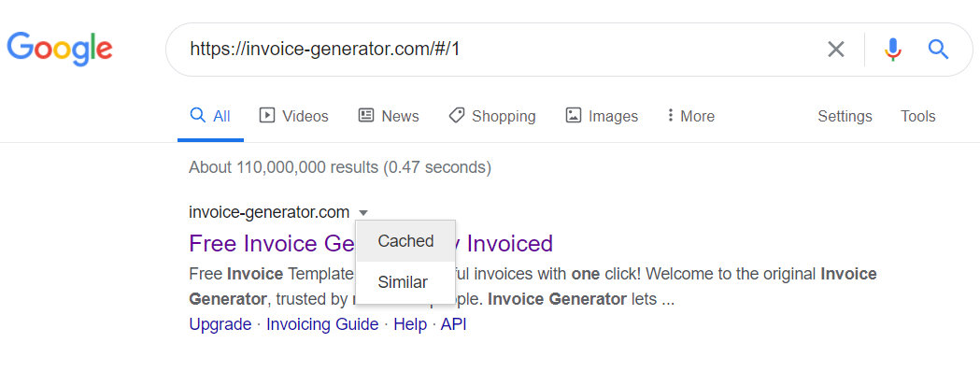Click the Google logo

60,49
